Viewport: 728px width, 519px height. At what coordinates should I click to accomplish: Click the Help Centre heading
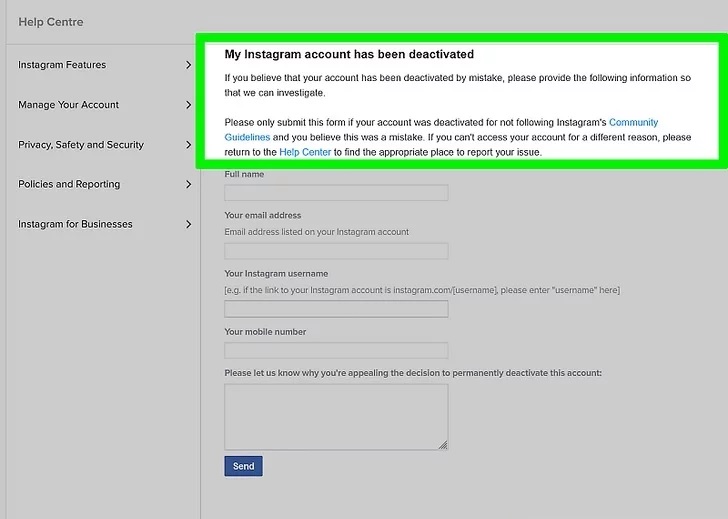(51, 22)
